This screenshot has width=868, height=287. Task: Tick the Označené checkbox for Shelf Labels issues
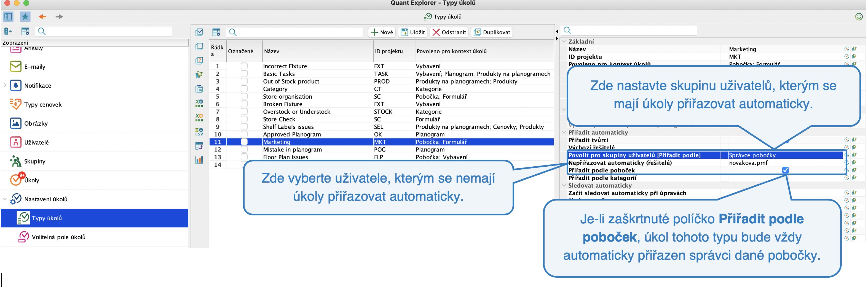pos(244,126)
